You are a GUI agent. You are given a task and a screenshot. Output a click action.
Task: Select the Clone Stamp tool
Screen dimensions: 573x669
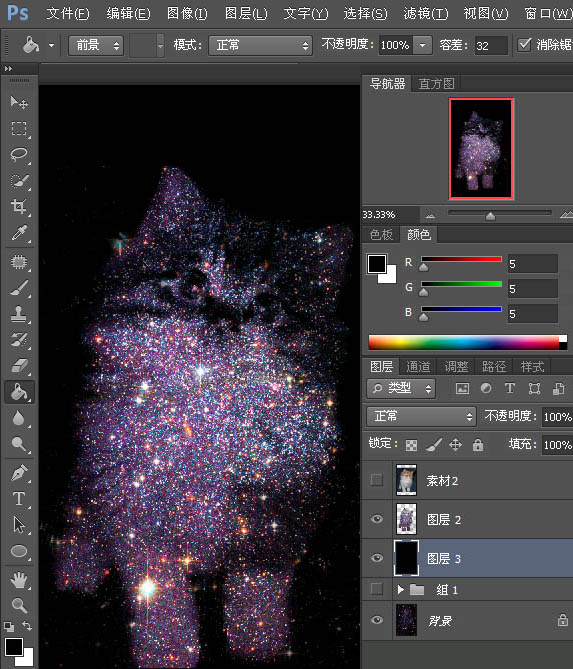[19, 314]
